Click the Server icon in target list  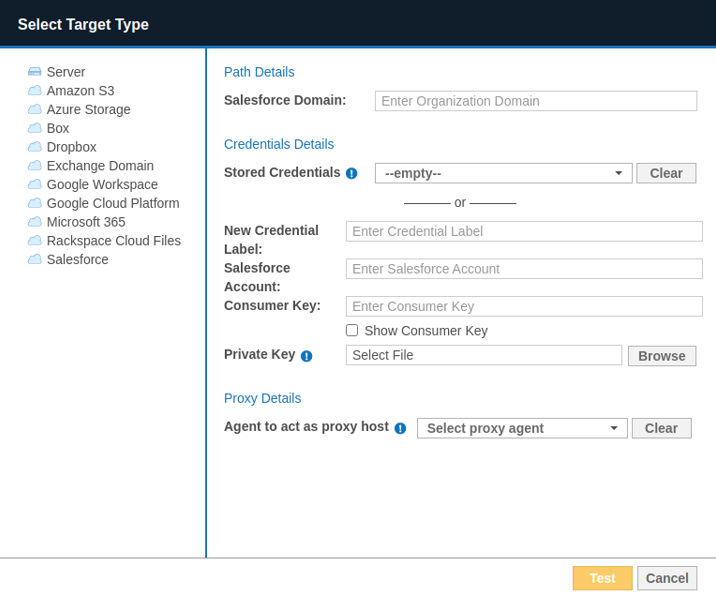click(x=35, y=72)
